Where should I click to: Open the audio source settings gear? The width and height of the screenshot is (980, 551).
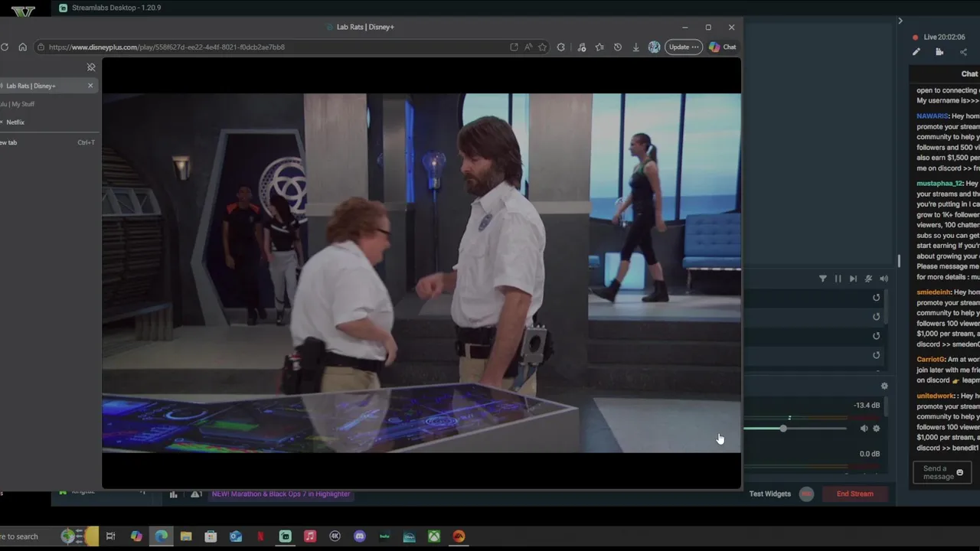(877, 429)
